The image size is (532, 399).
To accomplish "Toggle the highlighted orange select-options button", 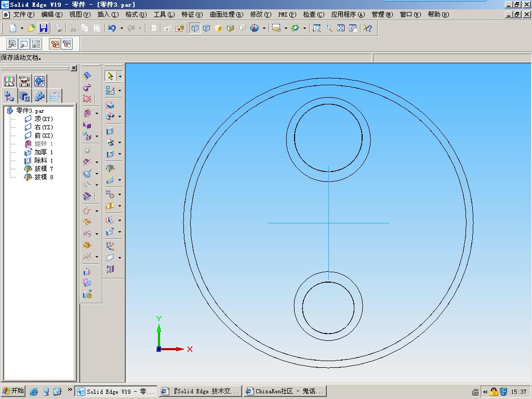I will point(55,44).
